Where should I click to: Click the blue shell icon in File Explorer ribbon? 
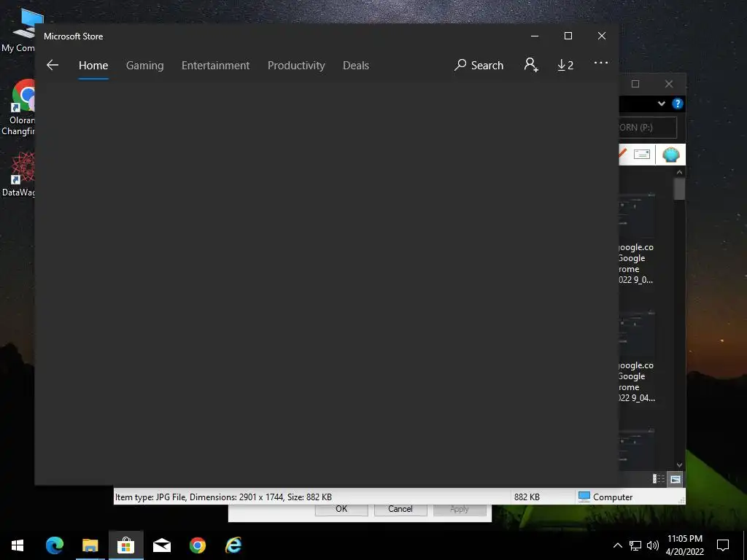pos(671,155)
